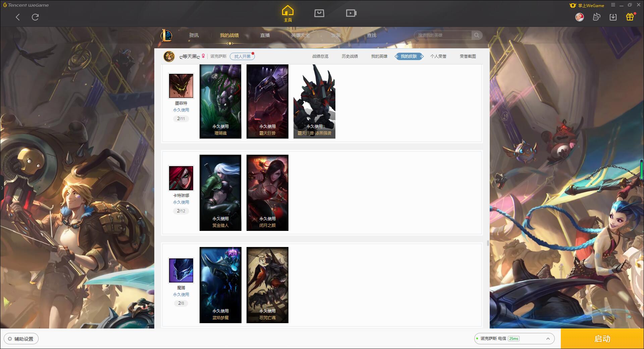
Task: Open the 闭月之颜 skin card
Action: point(267,193)
